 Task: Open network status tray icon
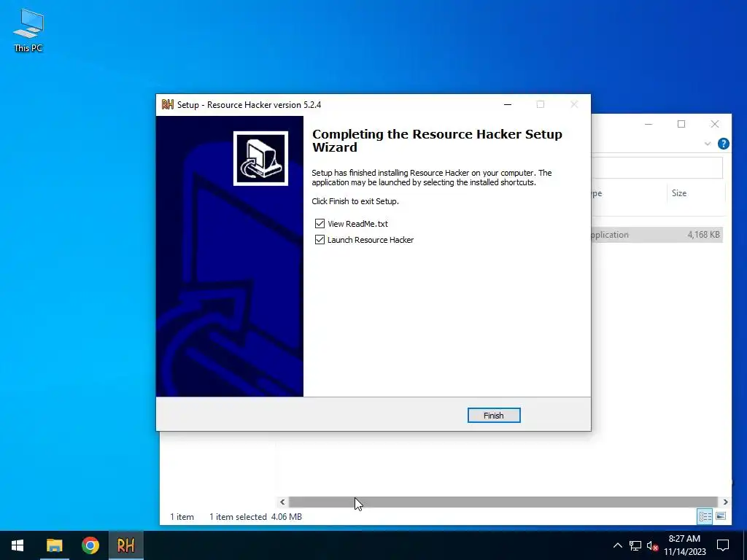[635, 545]
